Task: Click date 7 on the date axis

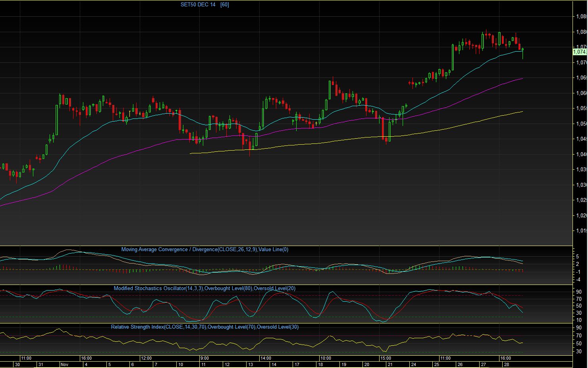Action: pyautogui.click(x=156, y=365)
